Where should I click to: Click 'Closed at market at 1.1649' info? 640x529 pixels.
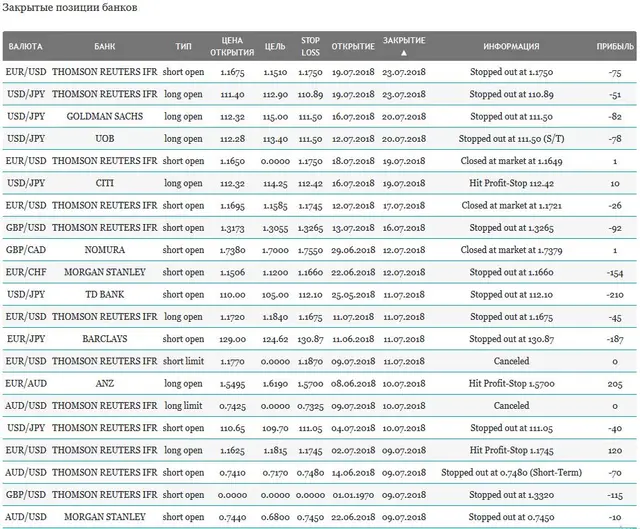(511, 161)
